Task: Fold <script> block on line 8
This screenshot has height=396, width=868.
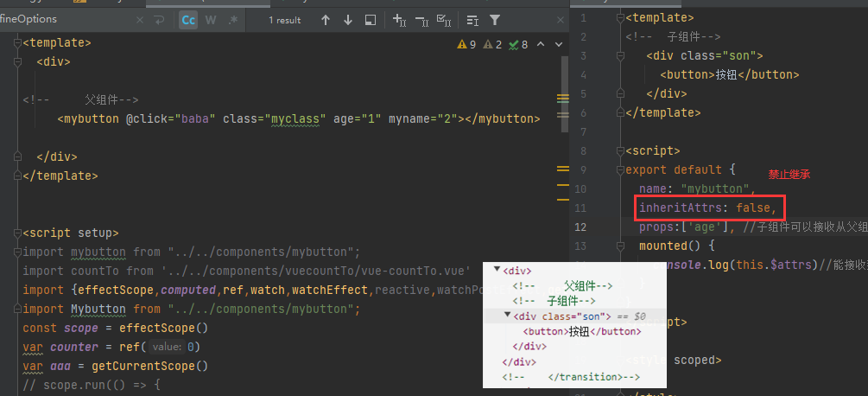Action: click(622, 150)
